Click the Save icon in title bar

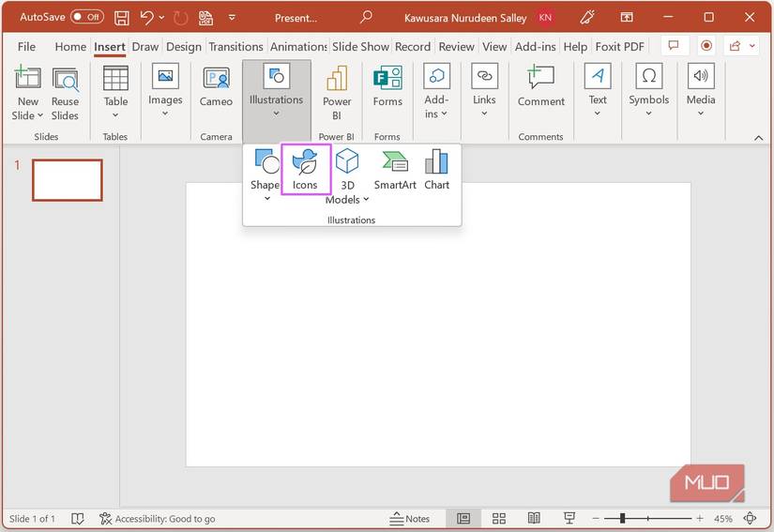[x=121, y=18]
